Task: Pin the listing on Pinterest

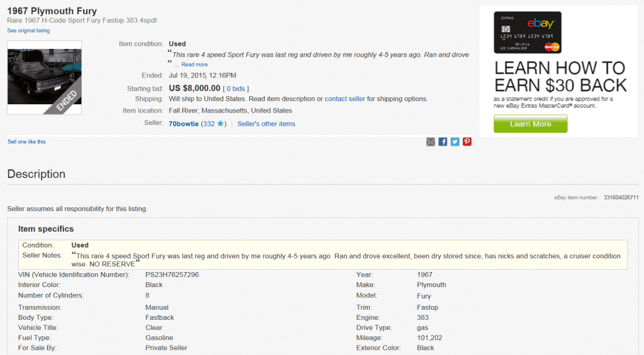Action: point(467,142)
